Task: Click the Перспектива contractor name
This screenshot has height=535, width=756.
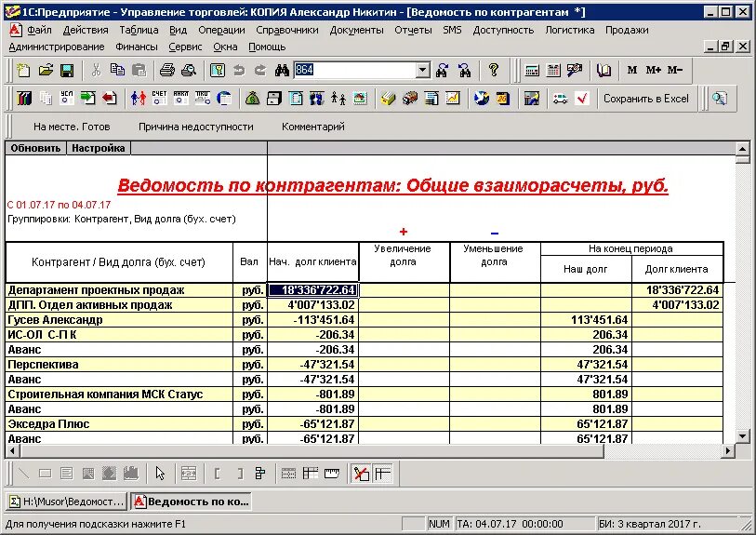Action: [x=43, y=364]
